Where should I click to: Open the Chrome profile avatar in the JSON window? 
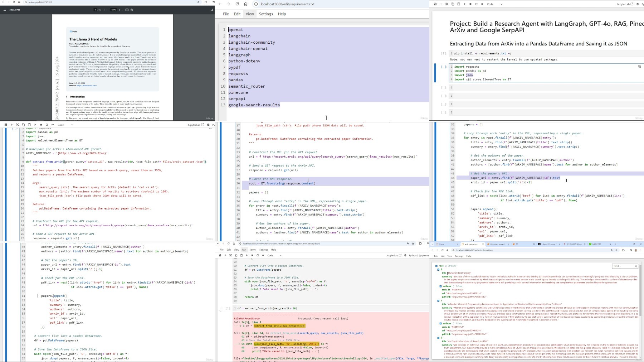coord(636,250)
